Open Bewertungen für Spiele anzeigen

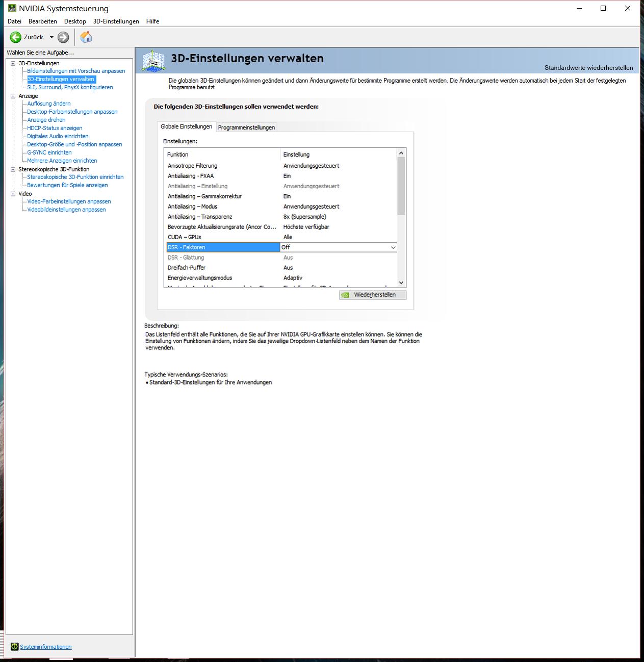(x=67, y=185)
